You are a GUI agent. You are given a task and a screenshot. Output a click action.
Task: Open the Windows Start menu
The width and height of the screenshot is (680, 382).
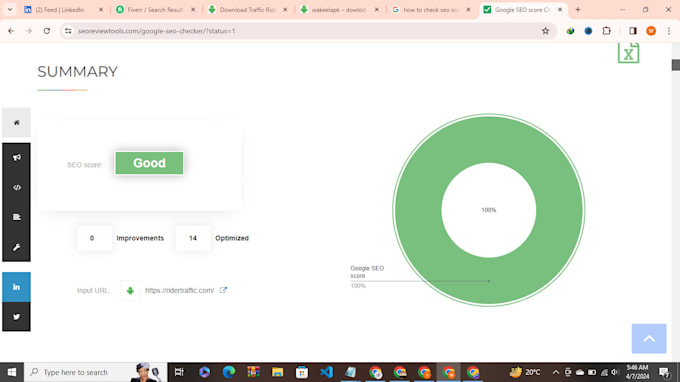point(12,372)
